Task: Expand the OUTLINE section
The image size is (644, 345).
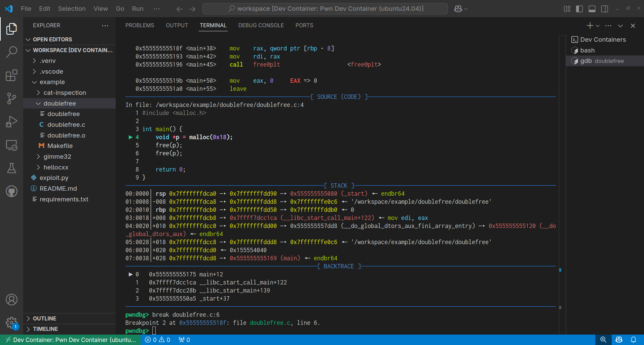Action: tap(44, 318)
